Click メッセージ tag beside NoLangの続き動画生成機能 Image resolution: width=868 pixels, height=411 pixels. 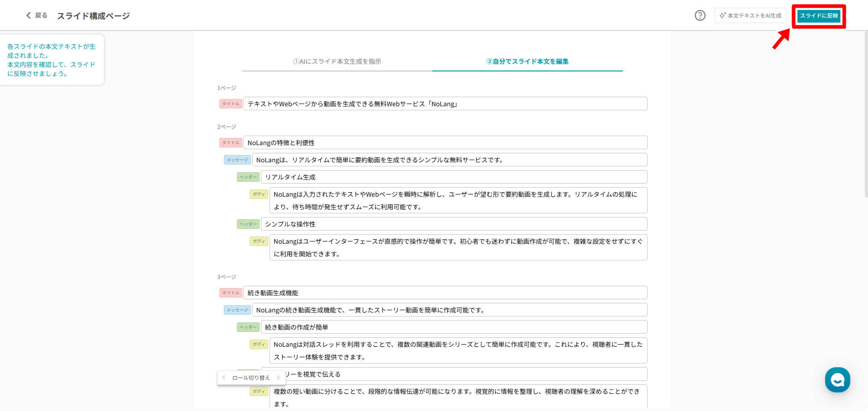[x=237, y=310]
